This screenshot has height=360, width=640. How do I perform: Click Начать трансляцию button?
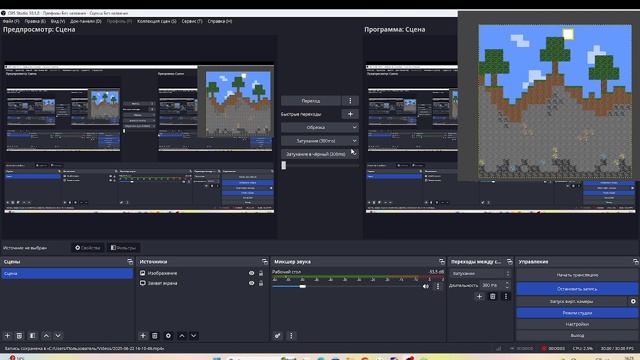click(577, 275)
